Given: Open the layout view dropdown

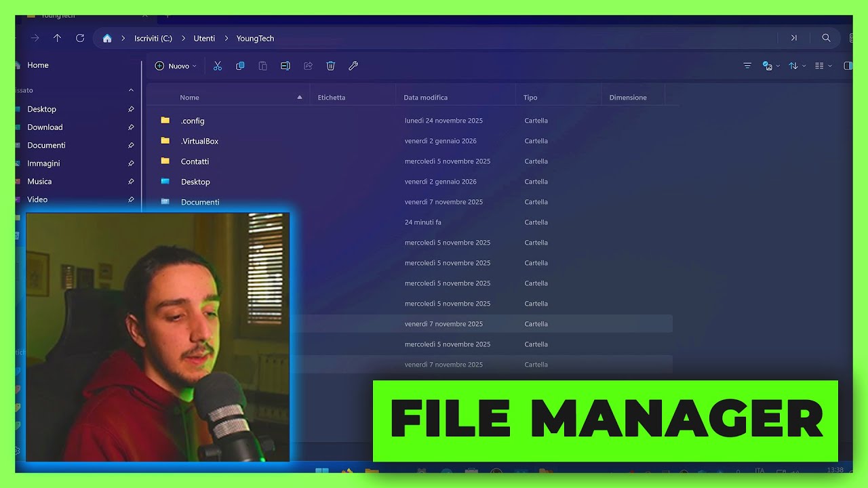Looking at the screenshot, I should click(x=823, y=66).
